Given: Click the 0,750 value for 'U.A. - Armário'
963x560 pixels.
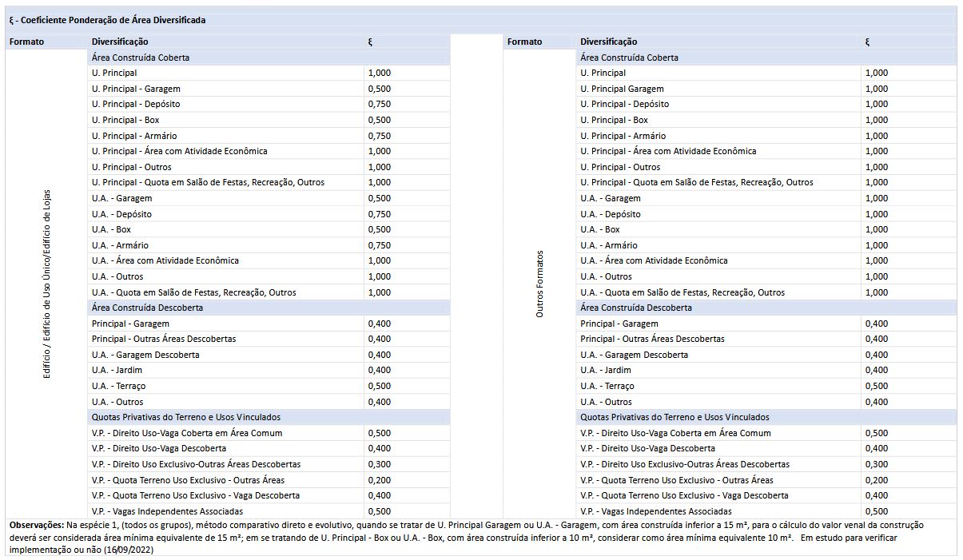Looking at the screenshot, I should pos(380,245).
